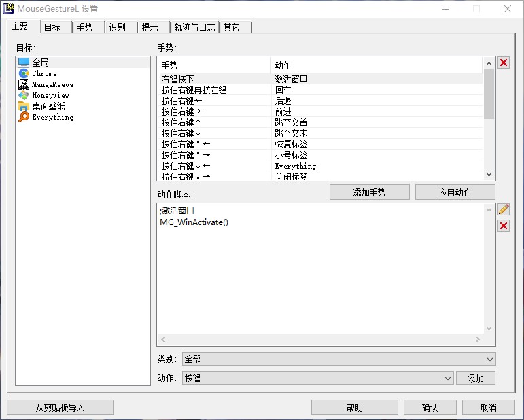This screenshot has height=420, width=524.
Task: Click the pencil edit icon beside script
Action: coord(504,209)
